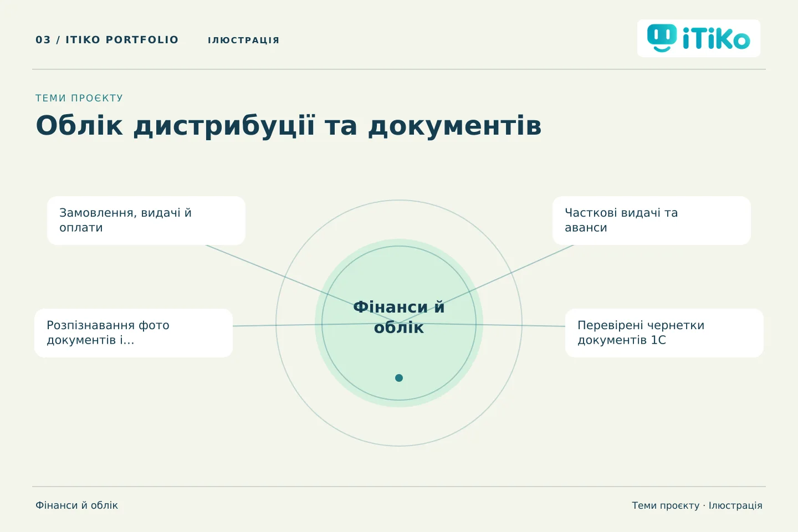The width and height of the screenshot is (798, 532).
Task: Open the card "Розпізнавання фото документів і…"
Action: pyautogui.click(x=134, y=333)
